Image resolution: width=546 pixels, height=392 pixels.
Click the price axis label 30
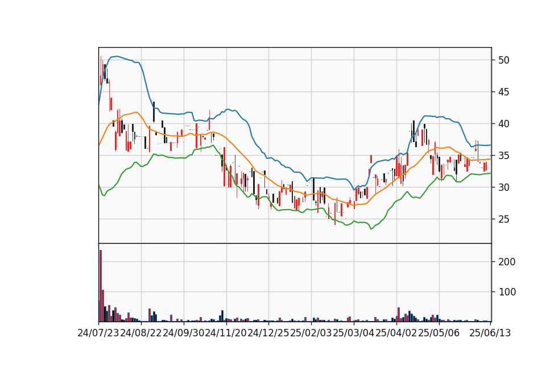point(503,187)
